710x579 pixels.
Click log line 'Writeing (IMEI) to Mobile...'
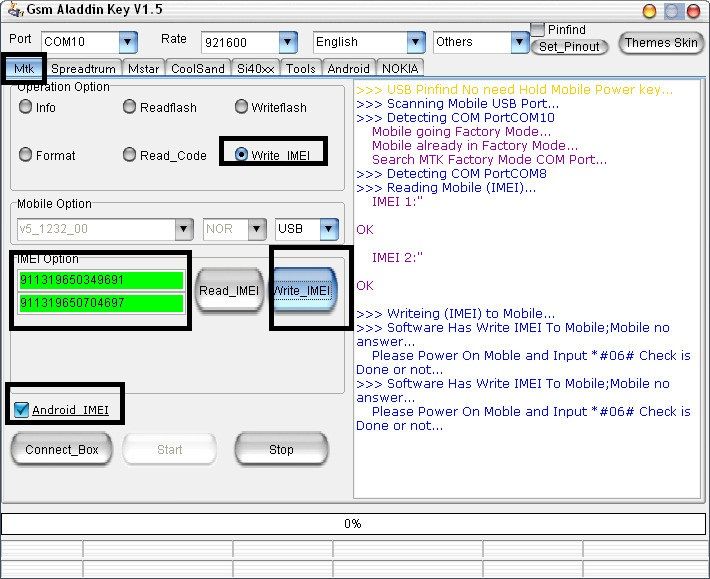[456, 314]
